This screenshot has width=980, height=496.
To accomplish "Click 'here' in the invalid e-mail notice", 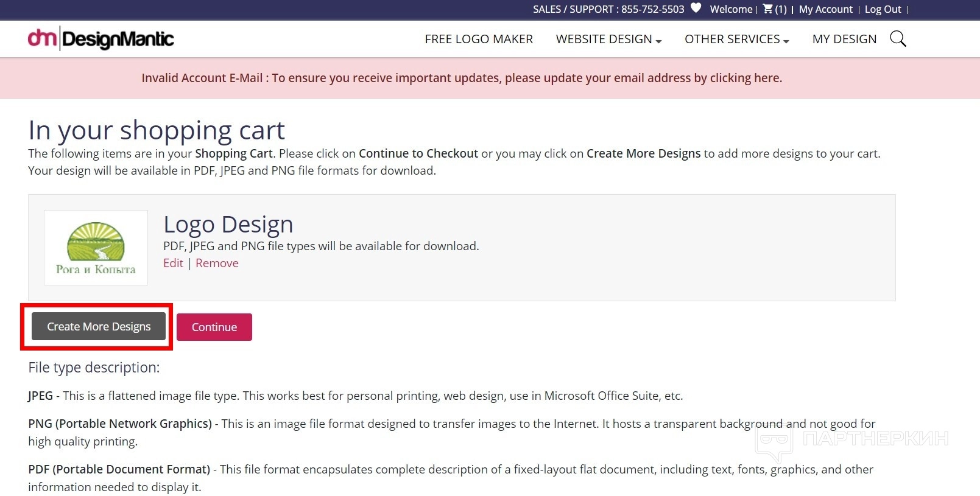I will (x=767, y=78).
